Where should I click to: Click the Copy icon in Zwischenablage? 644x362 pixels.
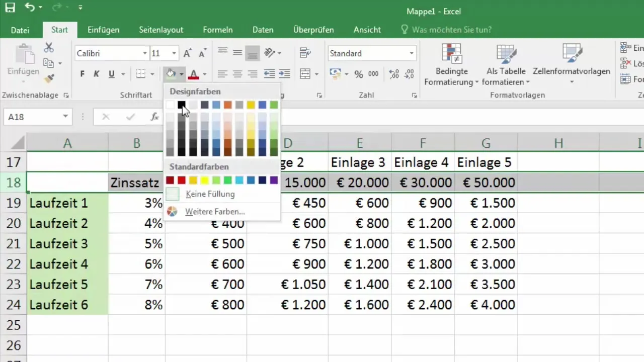click(49, 63)
